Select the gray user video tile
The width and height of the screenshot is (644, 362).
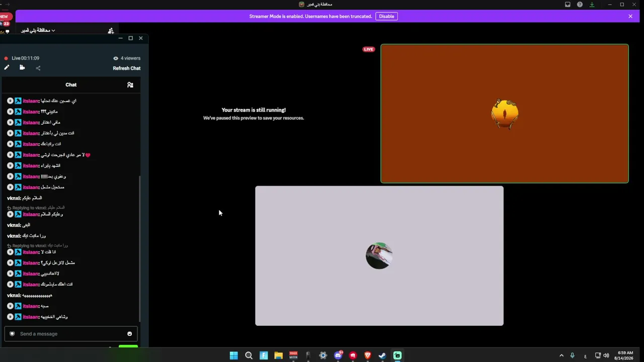379,256
